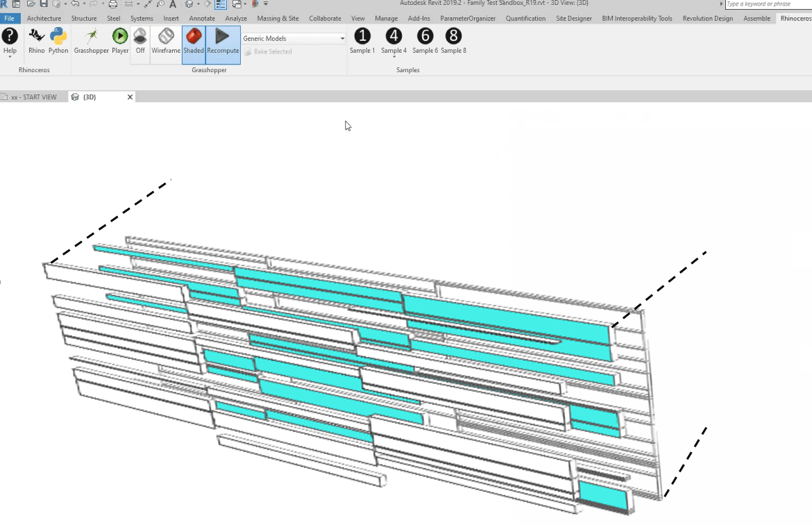Open the Redo history dropdown arrow
This screenshot has height=525, width=812.
pyautogui.click(x=103, y=4)
